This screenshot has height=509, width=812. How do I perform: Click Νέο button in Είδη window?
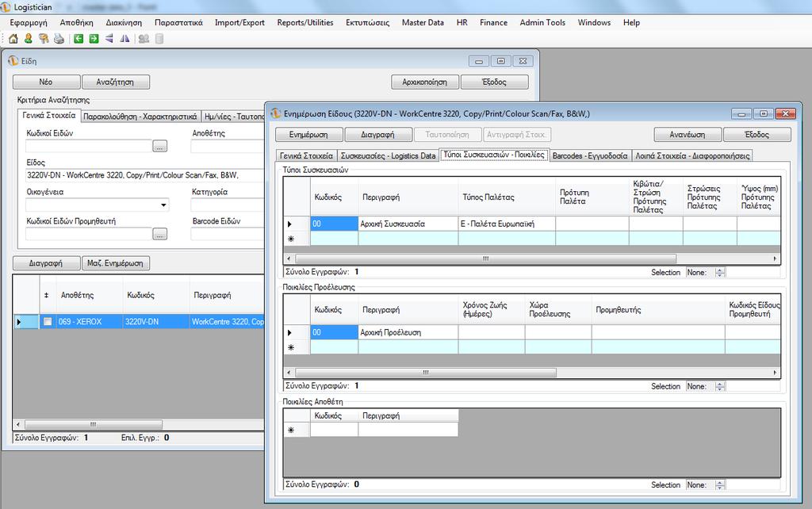point(46,82)
